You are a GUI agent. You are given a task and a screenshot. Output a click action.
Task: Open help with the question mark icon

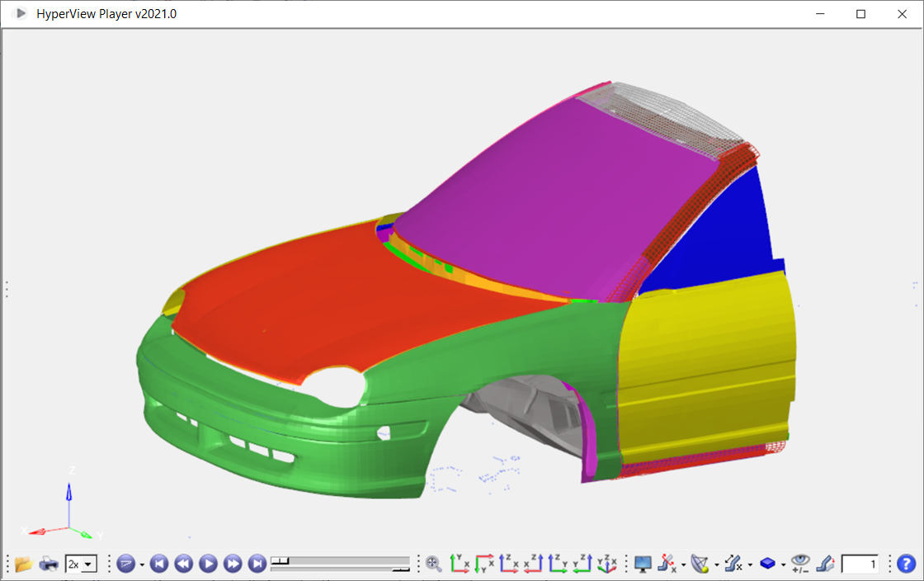tap(905, 564)
